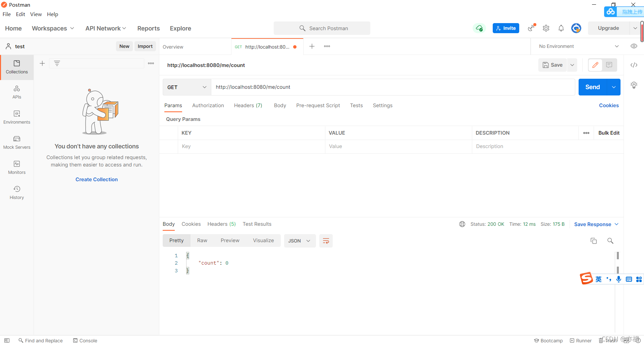
Task: Open the APIs sidebar panel
Action: click(17, 92)
